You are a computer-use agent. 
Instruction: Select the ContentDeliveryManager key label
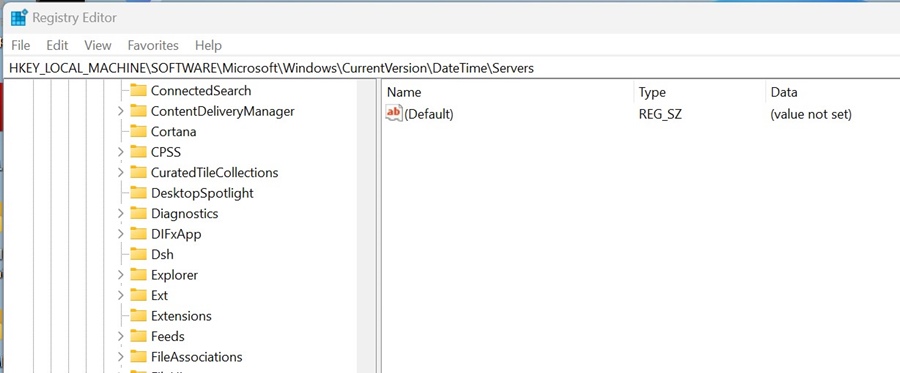(x=223, y=111)
